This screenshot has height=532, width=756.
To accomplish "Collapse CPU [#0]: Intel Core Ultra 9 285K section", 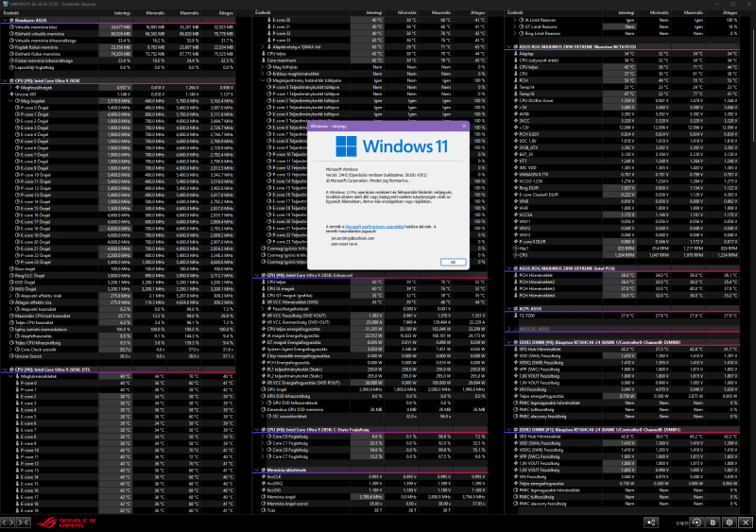I will click(x=5, y=80).
